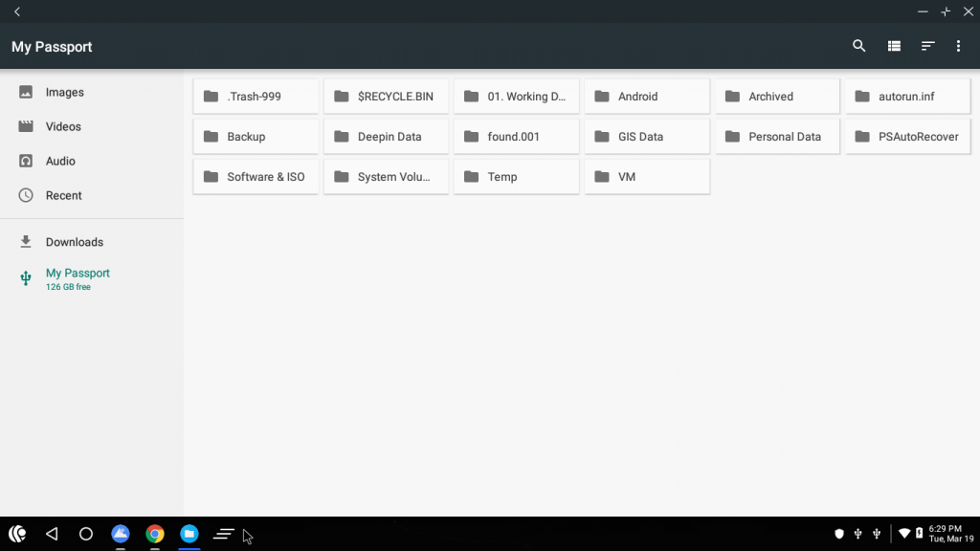
Task: Open the Audio section via its headphone icon
Action: (26, 161)
